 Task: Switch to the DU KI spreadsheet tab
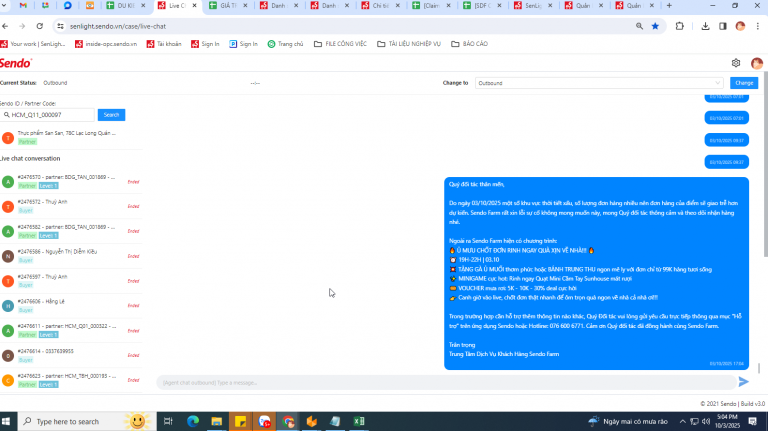click(x=126, y=5)
